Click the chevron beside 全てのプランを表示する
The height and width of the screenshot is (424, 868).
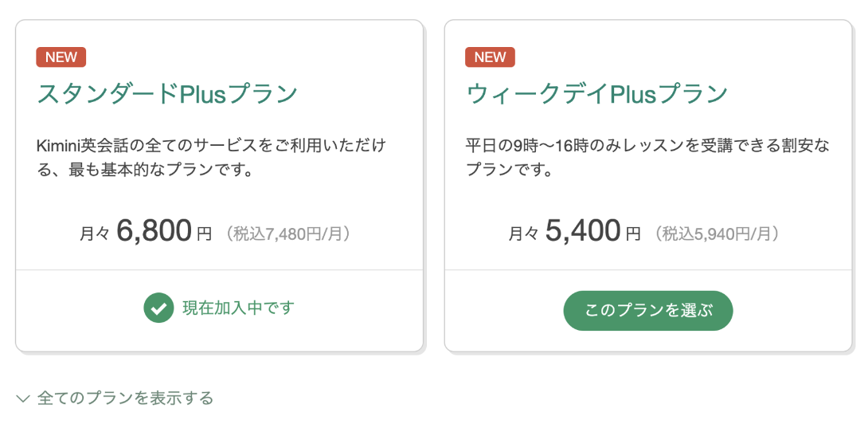(x=23, y=398)
